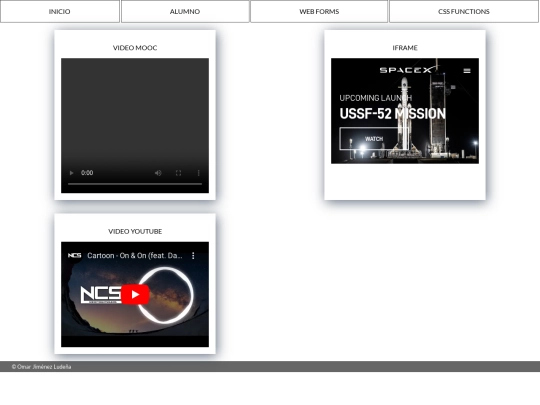Open the INICIO navigation tab
Viewport: 540px width, 405px height.
(60, 11)
